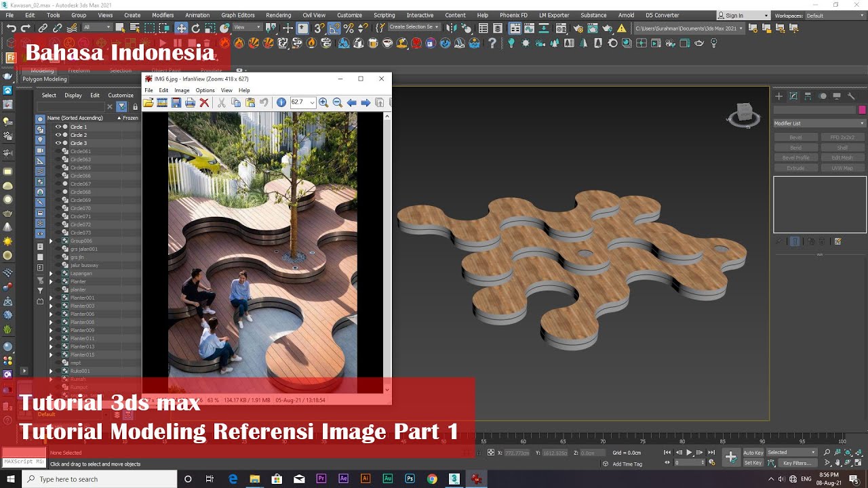Screen dimensions: 868x488
Task: Open the Mirror tool
Action: click(451, 28)
